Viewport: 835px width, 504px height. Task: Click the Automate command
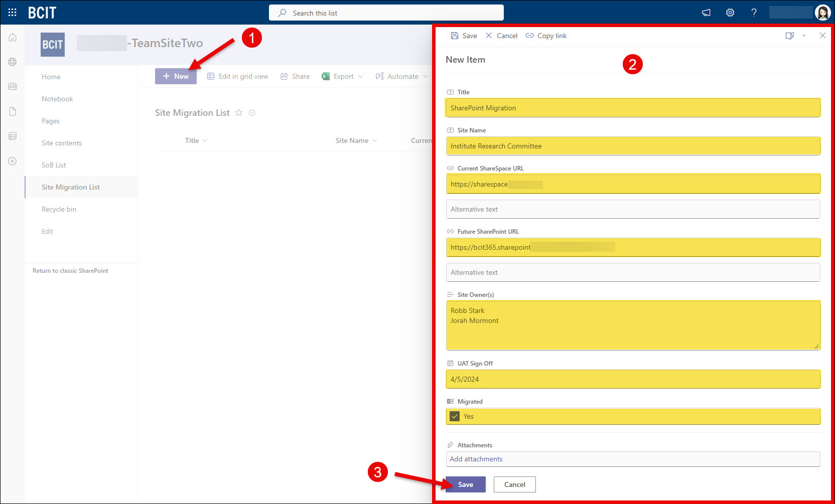coord(397,76)
